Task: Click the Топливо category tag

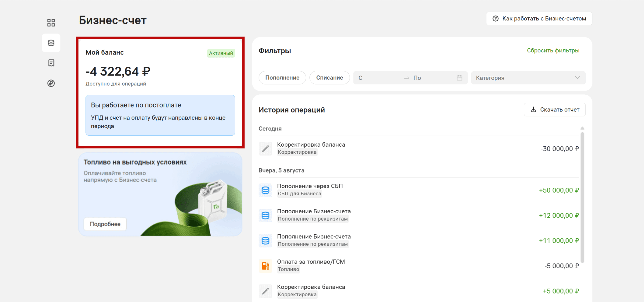Action: 288,269
